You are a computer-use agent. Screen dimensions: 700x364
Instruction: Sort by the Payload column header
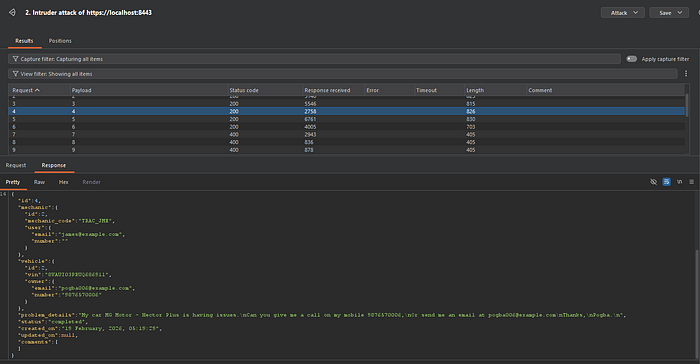(x=149, y=90)
